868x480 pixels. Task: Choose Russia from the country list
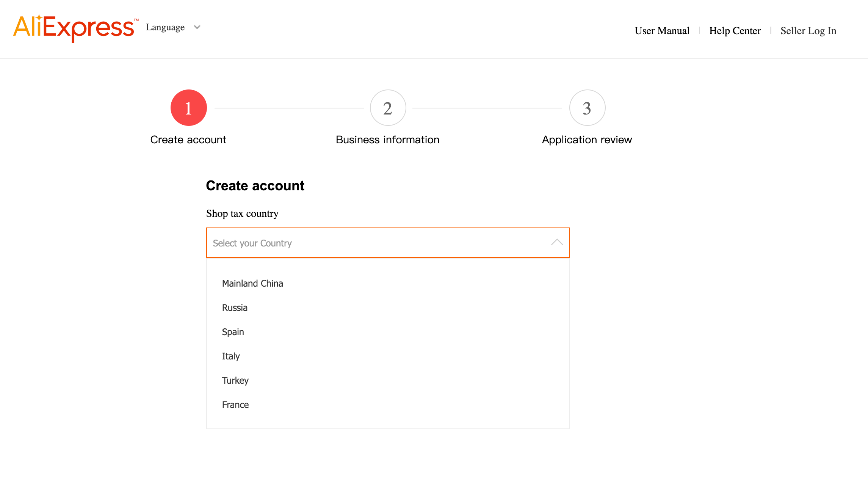coord(388,308)
